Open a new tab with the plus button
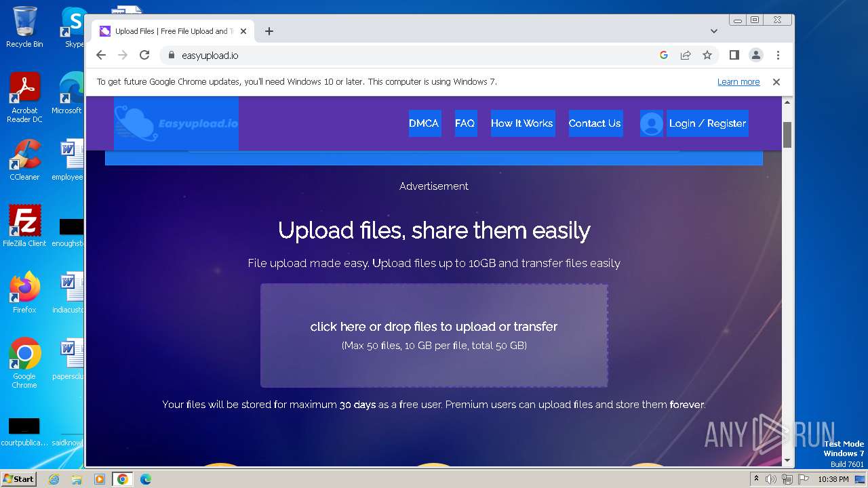 coord(269,31)
